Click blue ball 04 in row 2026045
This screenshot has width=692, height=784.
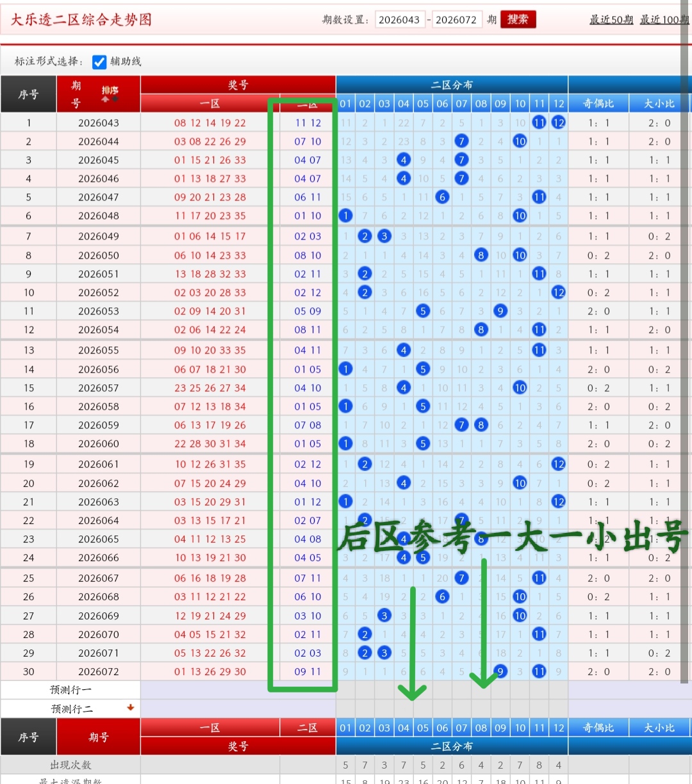404,159
